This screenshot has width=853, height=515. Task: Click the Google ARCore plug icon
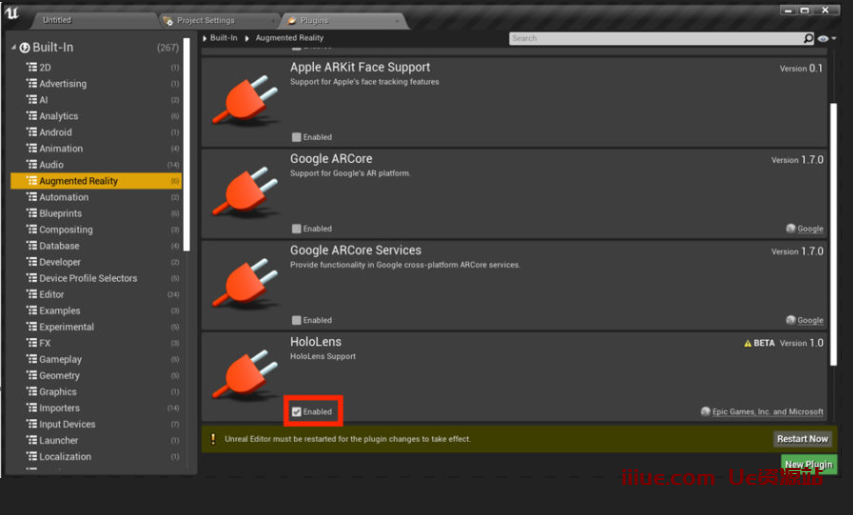245,192
